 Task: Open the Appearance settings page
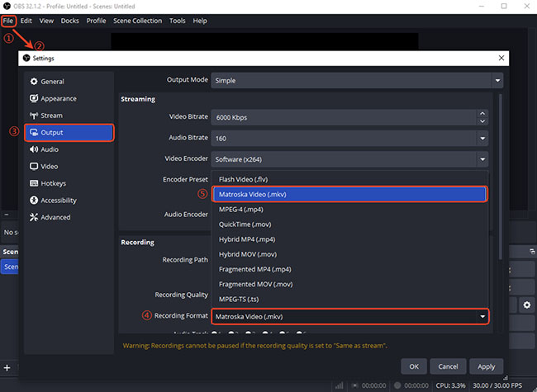pyautogui.click(x=69, y=98)
